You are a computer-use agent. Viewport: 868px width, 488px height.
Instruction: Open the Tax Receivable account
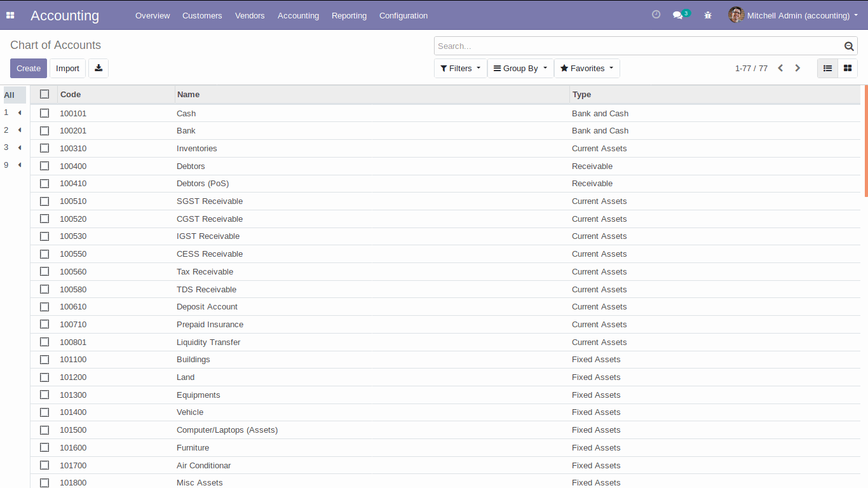point(445,271)
